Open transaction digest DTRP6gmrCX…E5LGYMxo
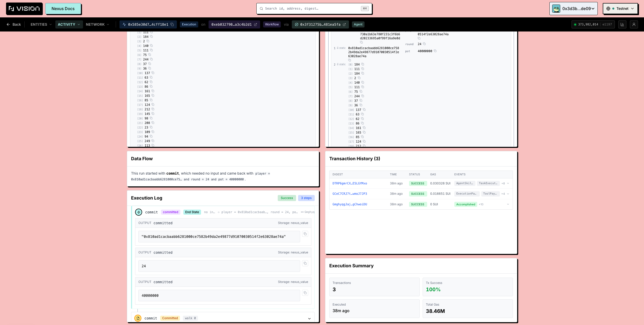This screenshot has width=644, height=325. click(350, 183)
